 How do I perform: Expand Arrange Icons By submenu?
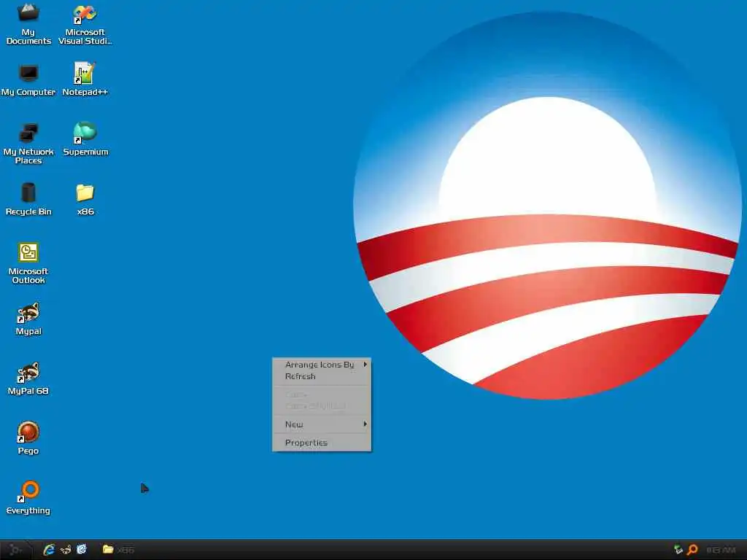322,365
